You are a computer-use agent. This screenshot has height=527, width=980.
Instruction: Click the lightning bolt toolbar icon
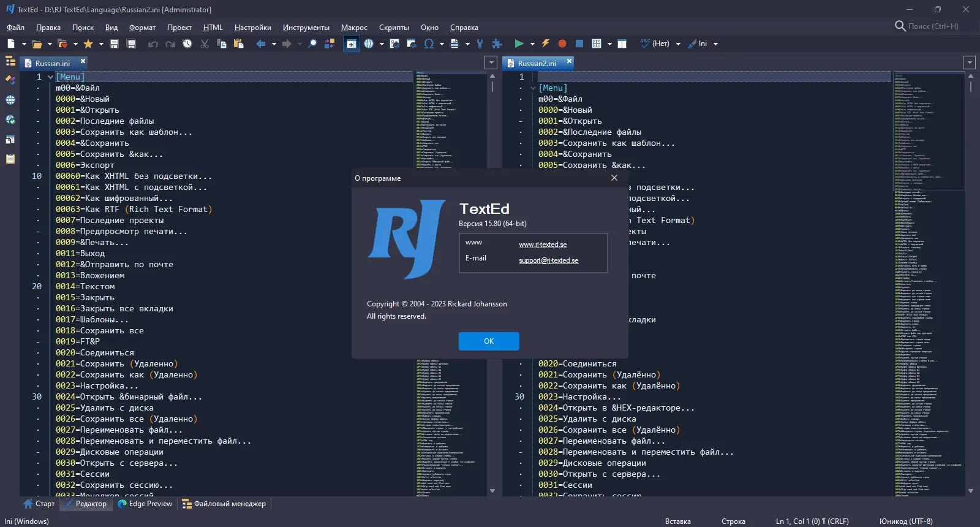[x=545, y=44]
